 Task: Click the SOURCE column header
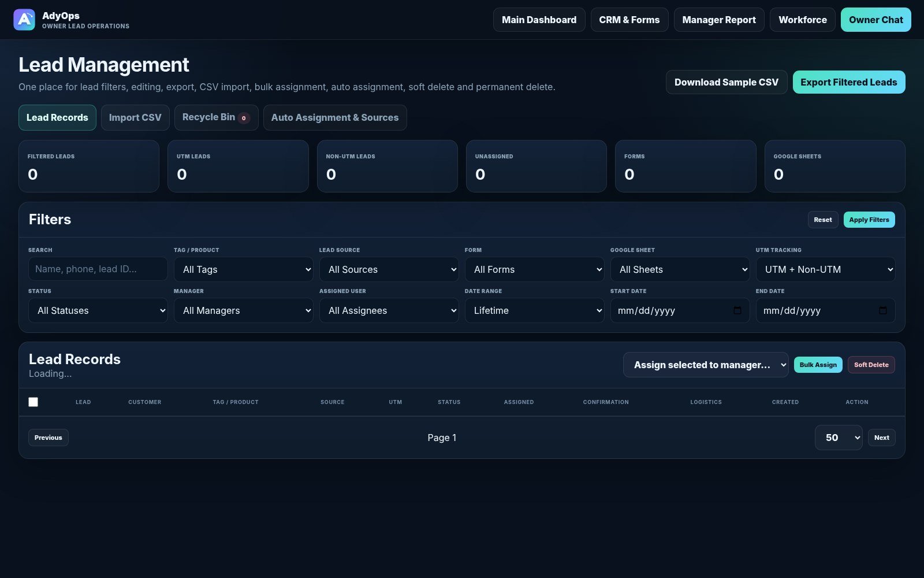tap(333, 402)
